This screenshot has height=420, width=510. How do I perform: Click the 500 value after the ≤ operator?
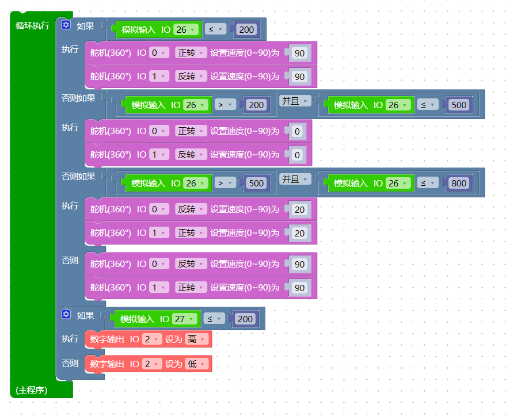click(459, 105)
